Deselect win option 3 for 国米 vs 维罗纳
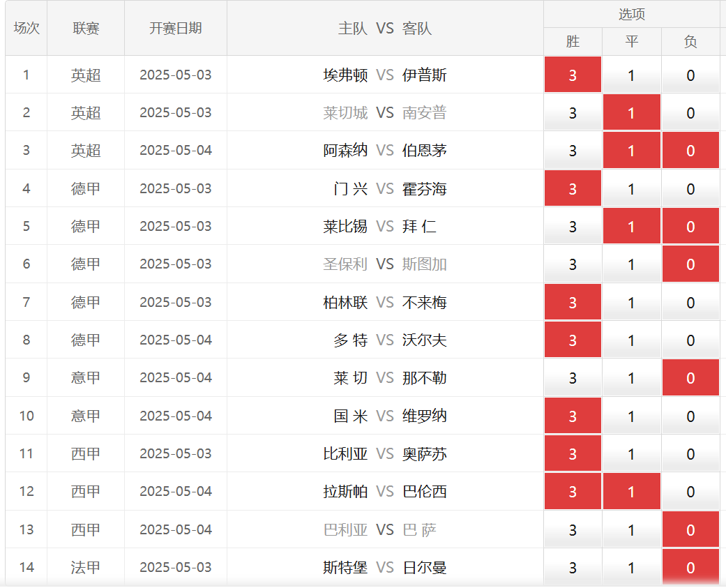The width and height of the screenshot is (726, 588). click(x=573, y=416)
